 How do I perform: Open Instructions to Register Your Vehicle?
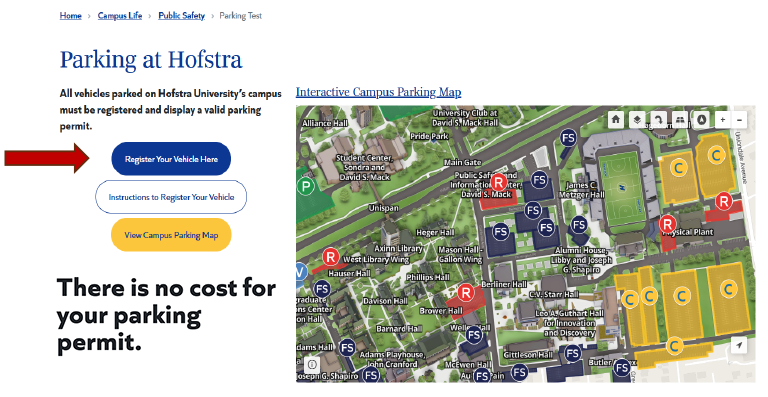click(171, 197)
